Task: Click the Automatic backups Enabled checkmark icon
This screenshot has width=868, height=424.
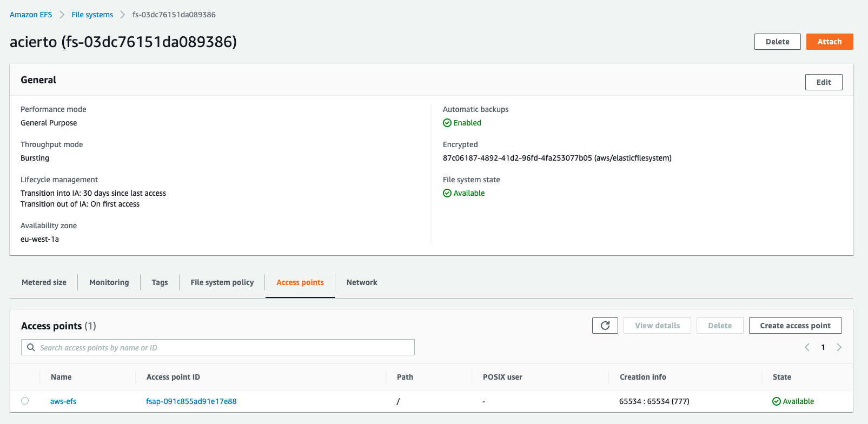Action: [447, 123]
